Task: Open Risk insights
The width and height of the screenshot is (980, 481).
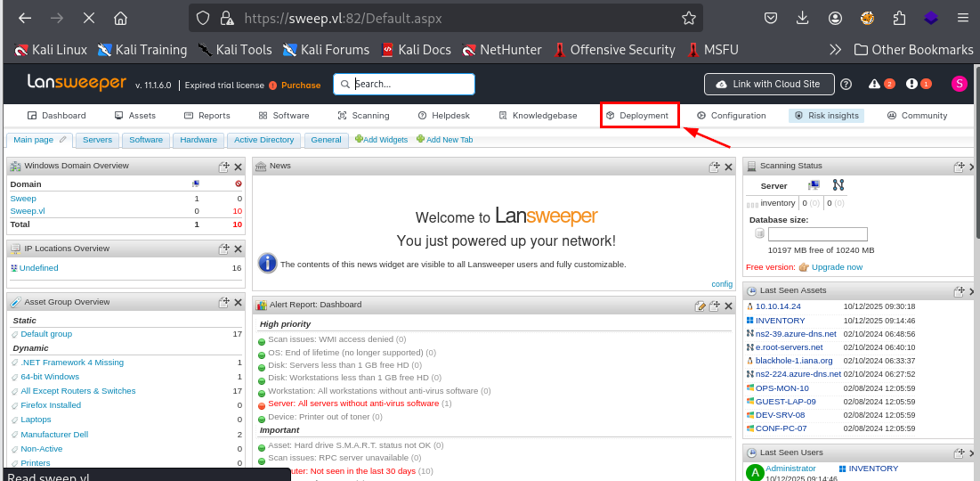Action: 826,116
